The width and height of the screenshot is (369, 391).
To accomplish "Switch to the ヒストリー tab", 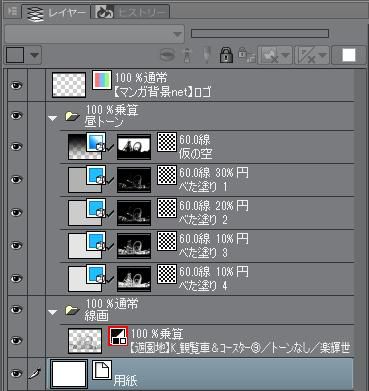I will (131, 12).
